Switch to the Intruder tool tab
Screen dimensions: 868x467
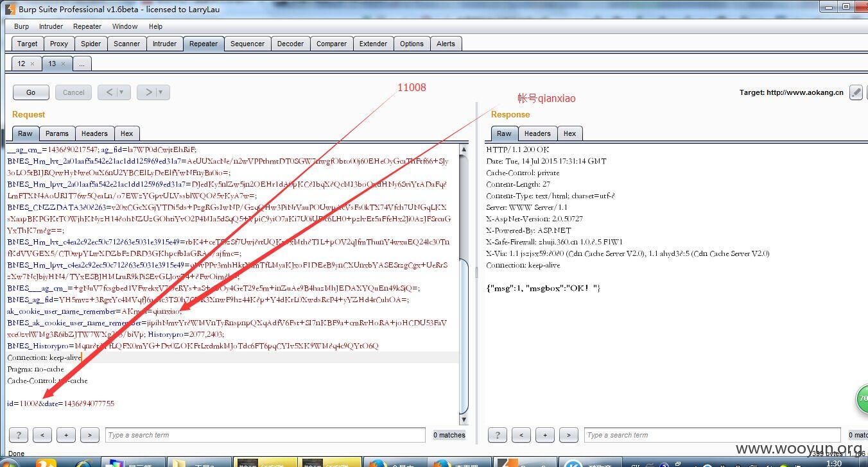click(164, 44)
